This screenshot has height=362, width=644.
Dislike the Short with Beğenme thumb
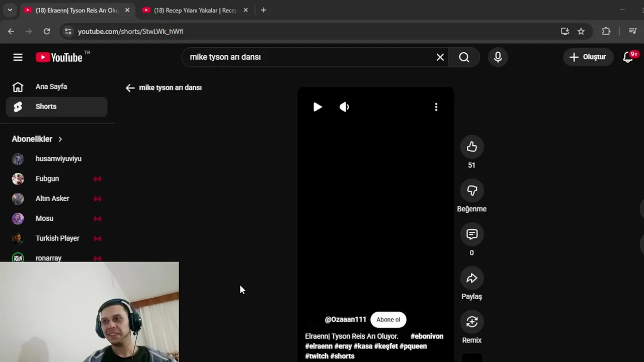click(471, 191)
